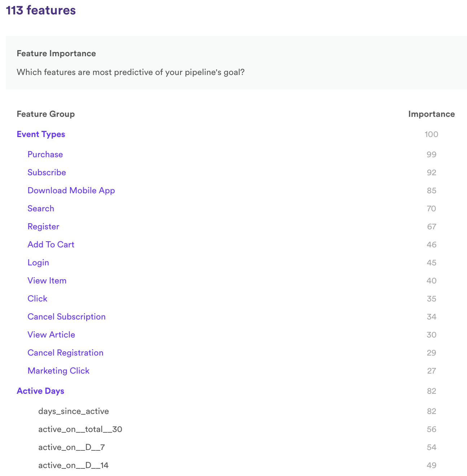Open the Subscribe feature details
Viewport: 467px width, 476px height.
click(47, 172)
